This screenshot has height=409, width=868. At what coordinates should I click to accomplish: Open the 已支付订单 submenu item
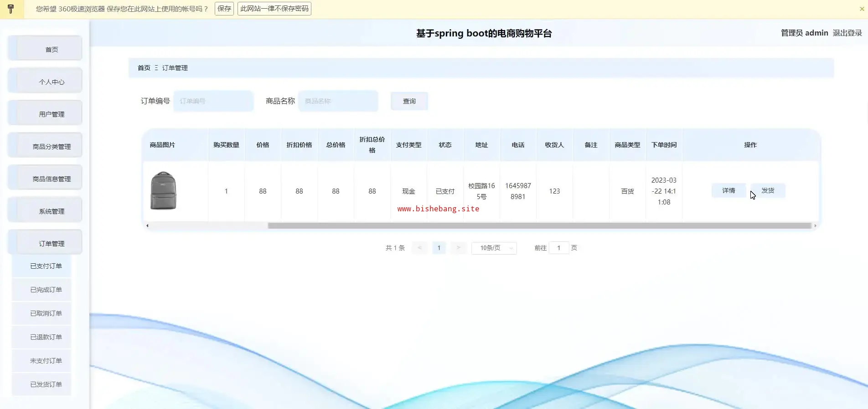46,266
